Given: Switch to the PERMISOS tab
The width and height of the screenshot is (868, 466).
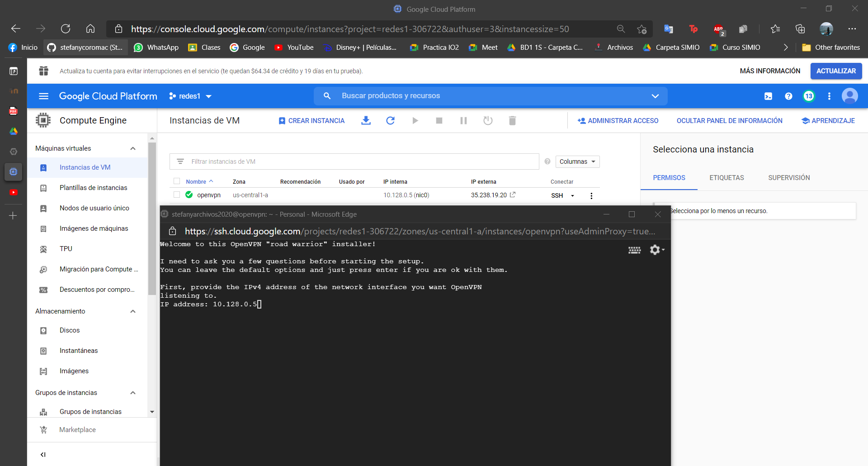Looking at the screenshot, I should tap(669, 178).
